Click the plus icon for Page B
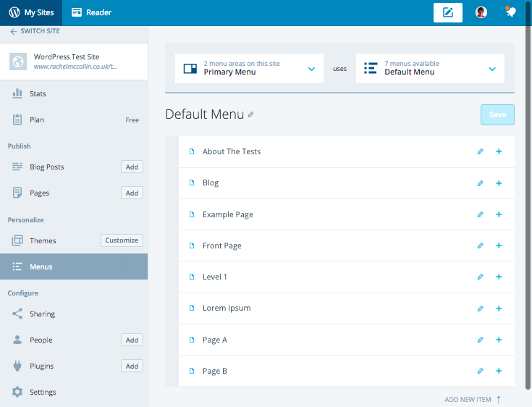Screen dimensions: 532x407 [x=499, y=371]
